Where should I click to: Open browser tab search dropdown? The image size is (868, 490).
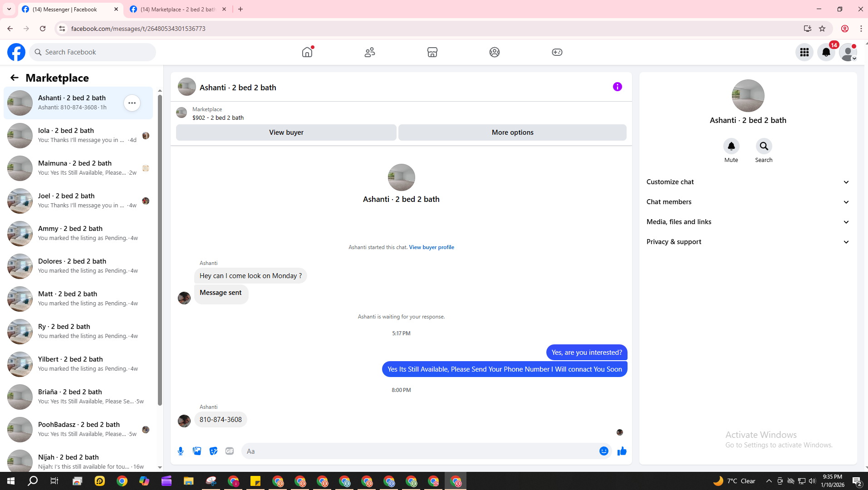click(x=9, y=9)
